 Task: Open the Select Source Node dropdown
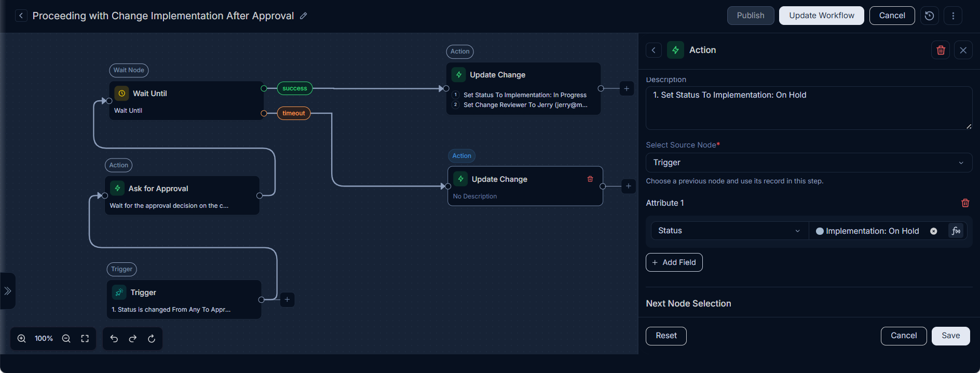click(809, 163)
